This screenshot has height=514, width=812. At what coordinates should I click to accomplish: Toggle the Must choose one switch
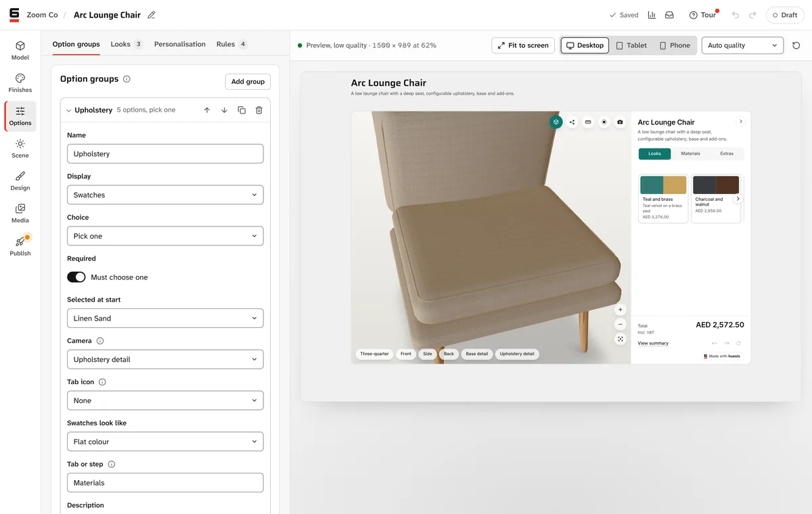pos(76,277)
